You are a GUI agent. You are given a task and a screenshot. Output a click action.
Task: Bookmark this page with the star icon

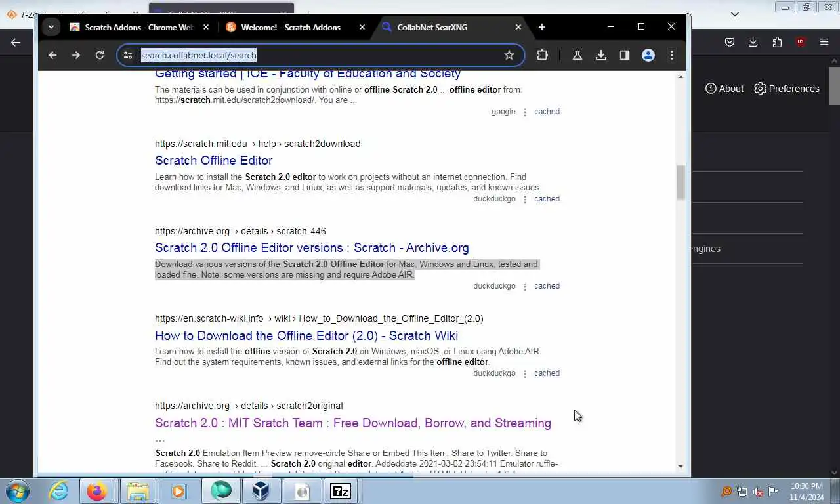click(509, 55)
